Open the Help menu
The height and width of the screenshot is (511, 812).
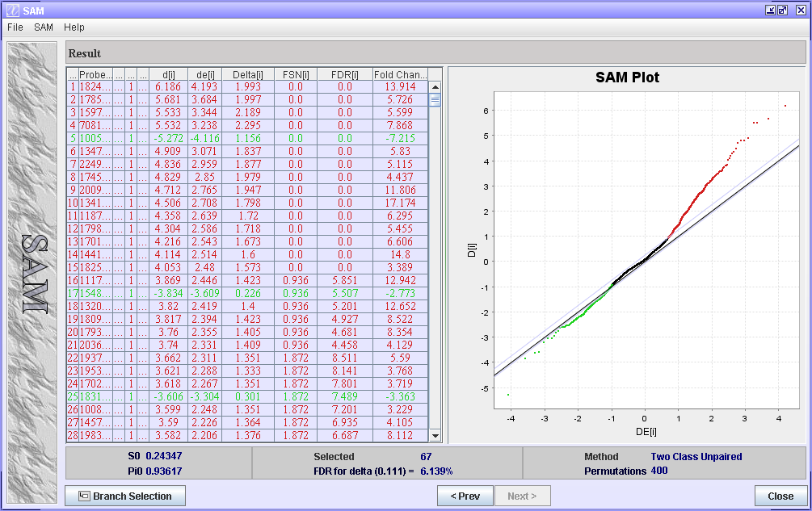74,27
